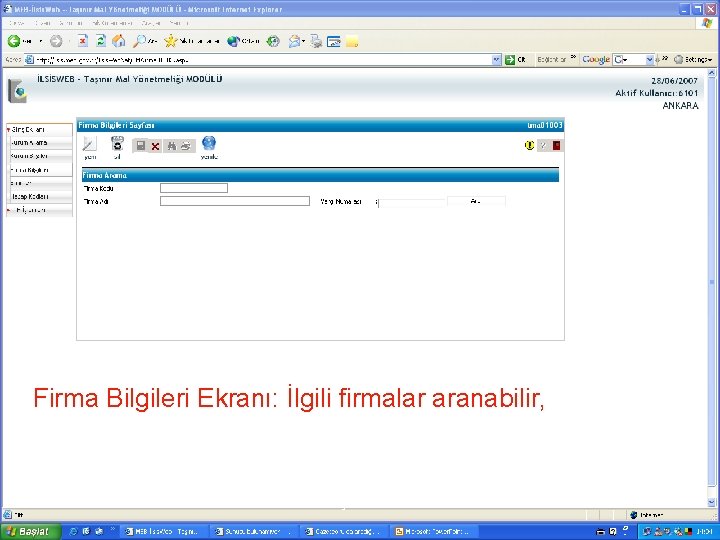Open dropdown arrow next to Back button
Image resolution: width=720 pixels, height=540 pixels.
[x=40, y=41]
